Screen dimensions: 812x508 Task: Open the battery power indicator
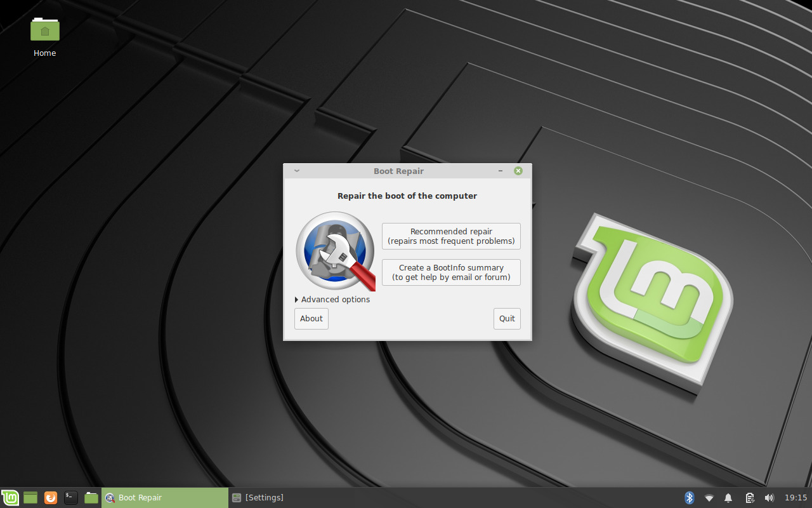pos(749,498)
